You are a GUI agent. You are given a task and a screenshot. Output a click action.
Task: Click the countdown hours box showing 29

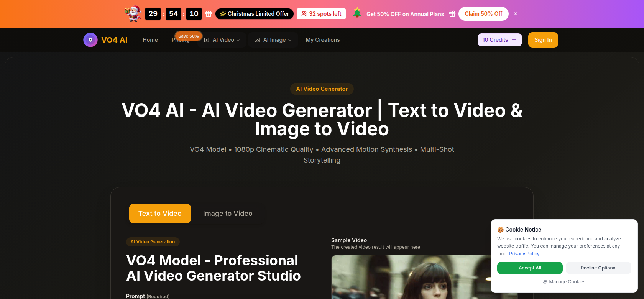(x=153, y=14)
